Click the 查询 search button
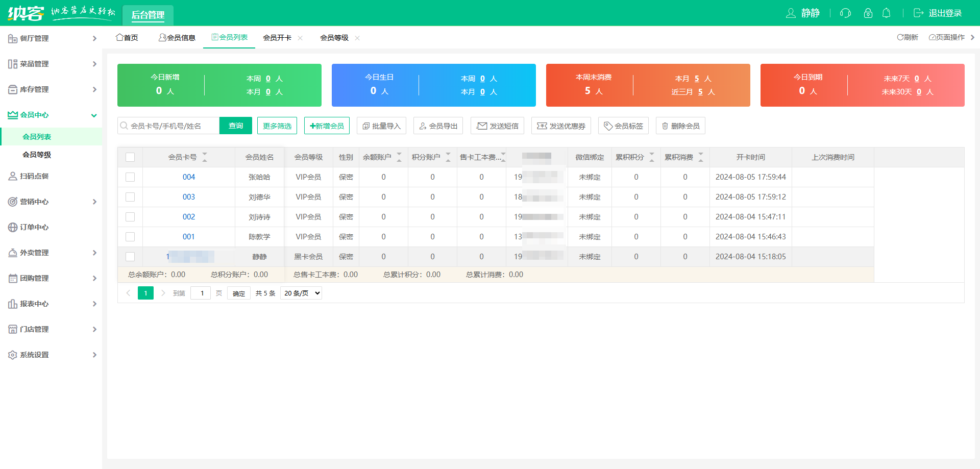 [x=235, y=126]
